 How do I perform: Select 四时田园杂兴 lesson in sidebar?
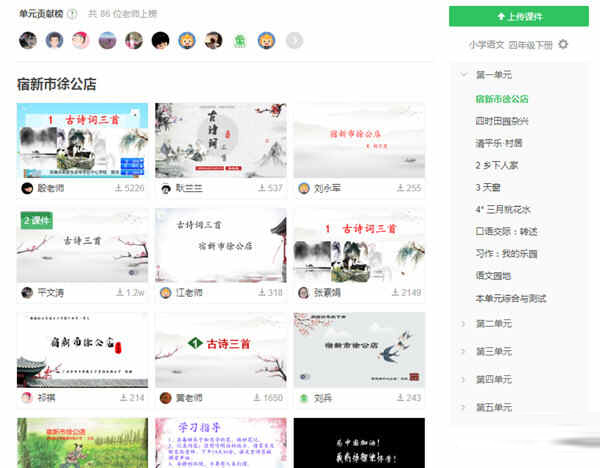click(x=502, y=121)
